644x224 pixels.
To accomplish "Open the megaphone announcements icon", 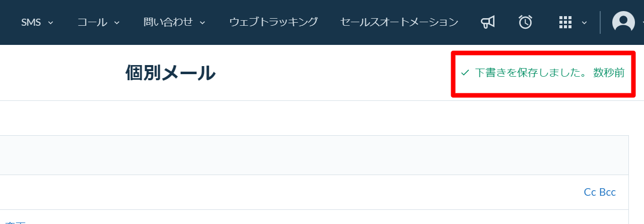I will coord(488,22).
